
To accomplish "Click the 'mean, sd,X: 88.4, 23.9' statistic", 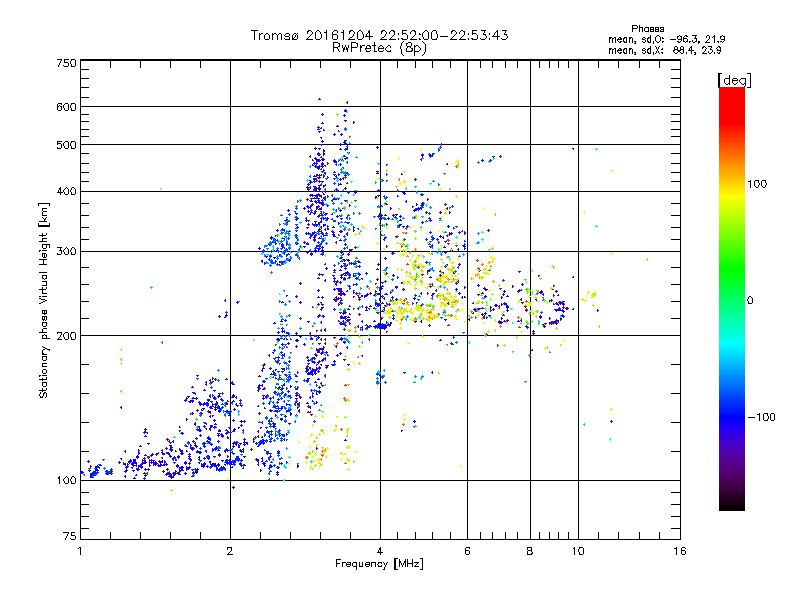I will tap(664, 50).
